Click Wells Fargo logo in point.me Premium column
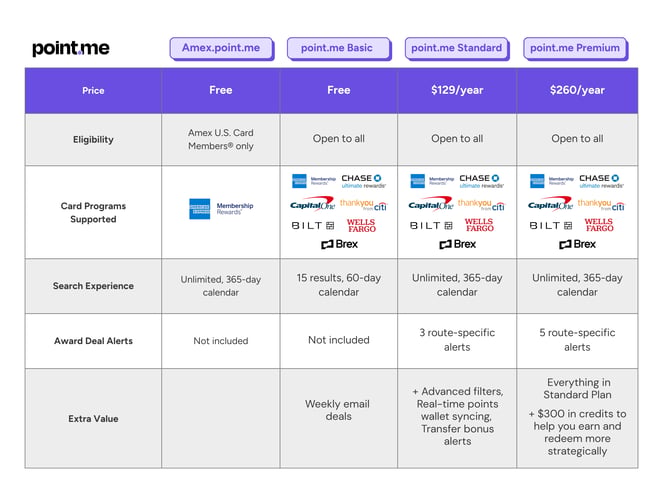This screenshot has width=670, height=502. pos(599,226)
